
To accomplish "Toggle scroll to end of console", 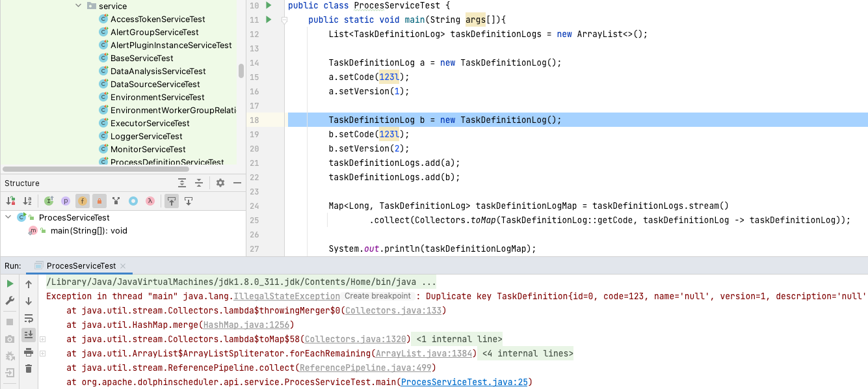I will tap(29, 335).
